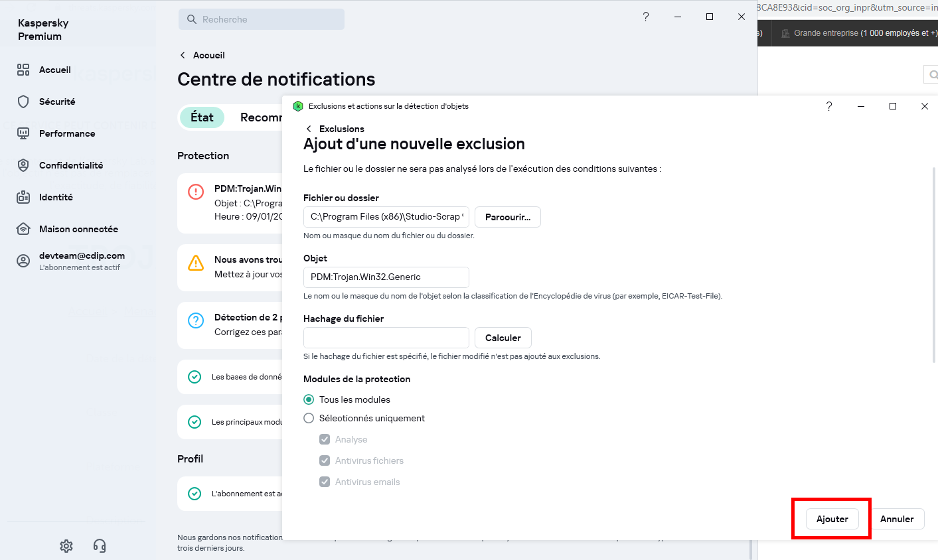Screen dimensions: 938x560
Task: Open help question mark in Kaspersky main window
Action: pos(646,17)
